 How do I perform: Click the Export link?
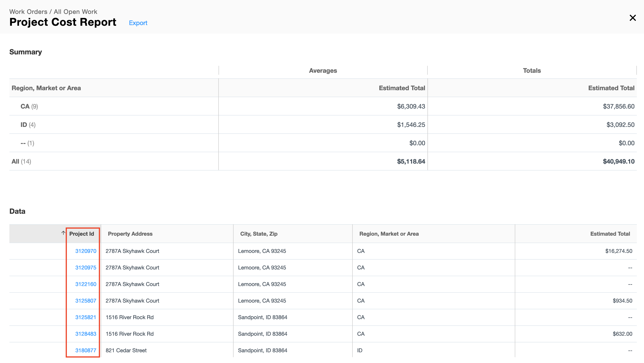(x=138, y=23)
